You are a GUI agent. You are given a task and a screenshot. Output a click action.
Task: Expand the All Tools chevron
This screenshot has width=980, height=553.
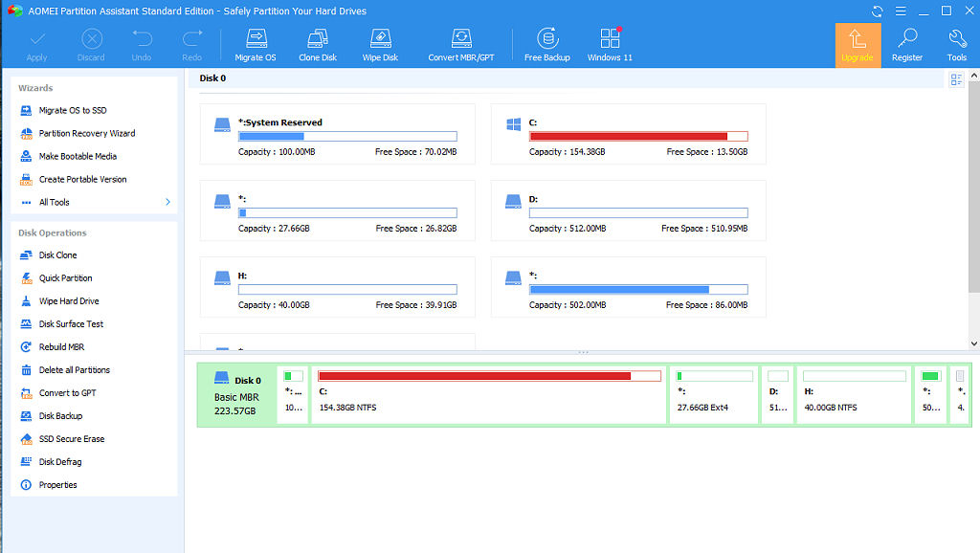(x=167, y=202)
